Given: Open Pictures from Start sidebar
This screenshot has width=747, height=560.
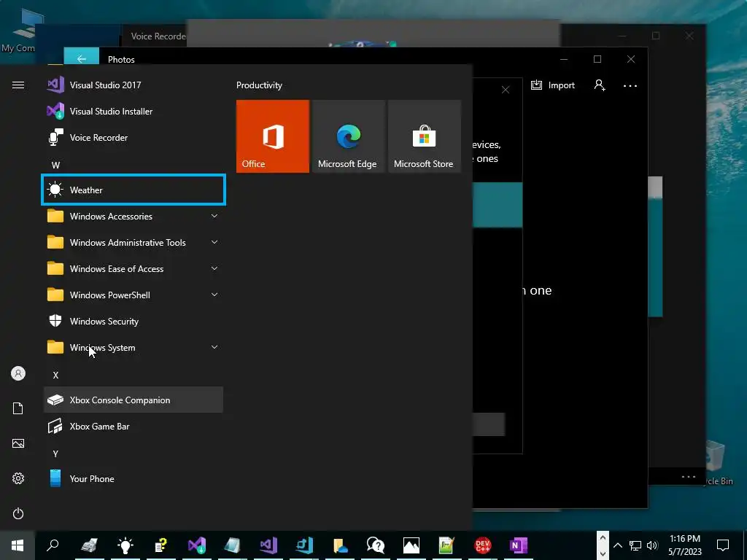Looking at the screenshot, I should [x=18, y=443].
